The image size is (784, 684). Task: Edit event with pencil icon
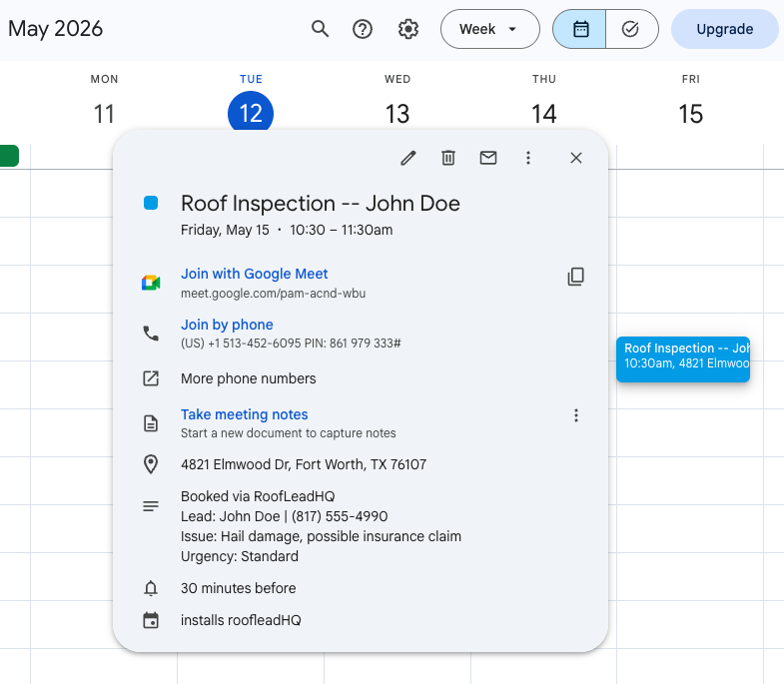[408, 158]
